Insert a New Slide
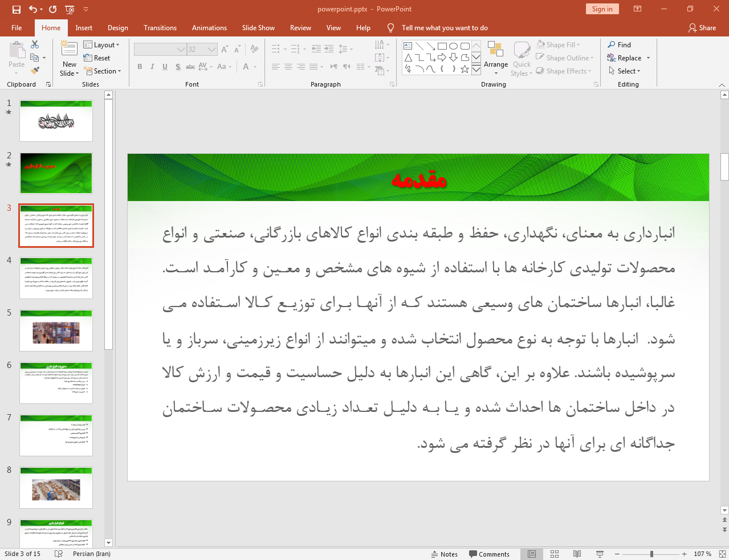 (x=70, y=59)
